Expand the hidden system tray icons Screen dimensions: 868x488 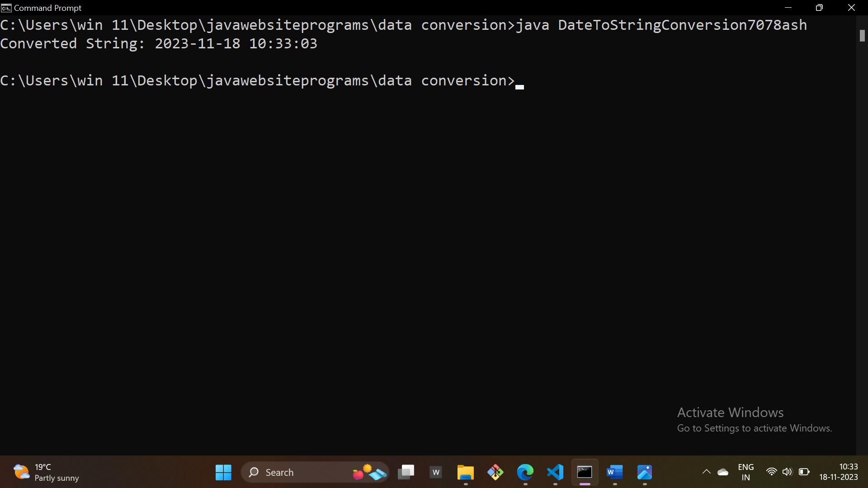click(x=706, y=472)
